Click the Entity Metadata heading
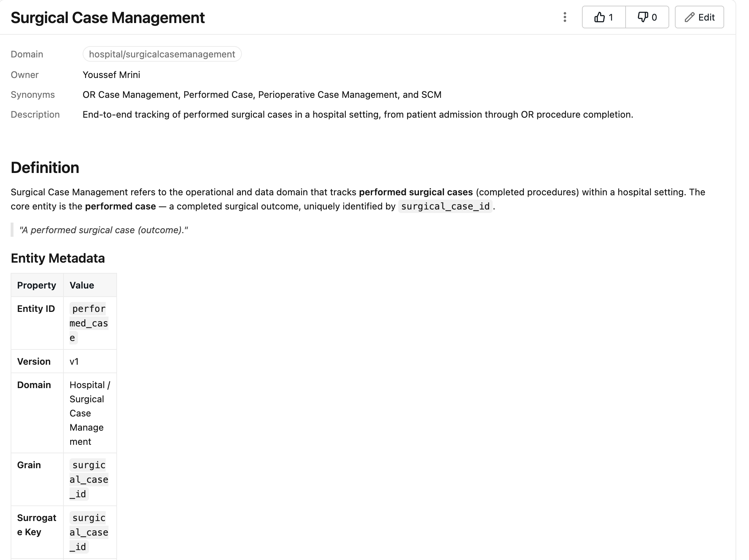Viewport: 749px width, 560px height. (58, 258)
